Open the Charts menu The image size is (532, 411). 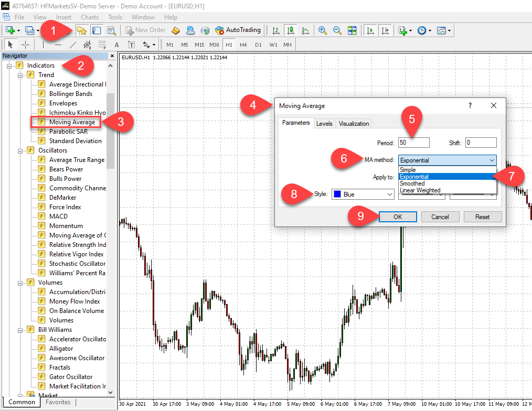[89, 17]
